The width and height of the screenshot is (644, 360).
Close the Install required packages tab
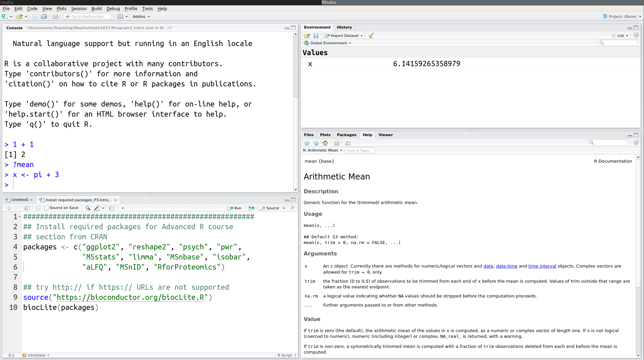[116, 200]
